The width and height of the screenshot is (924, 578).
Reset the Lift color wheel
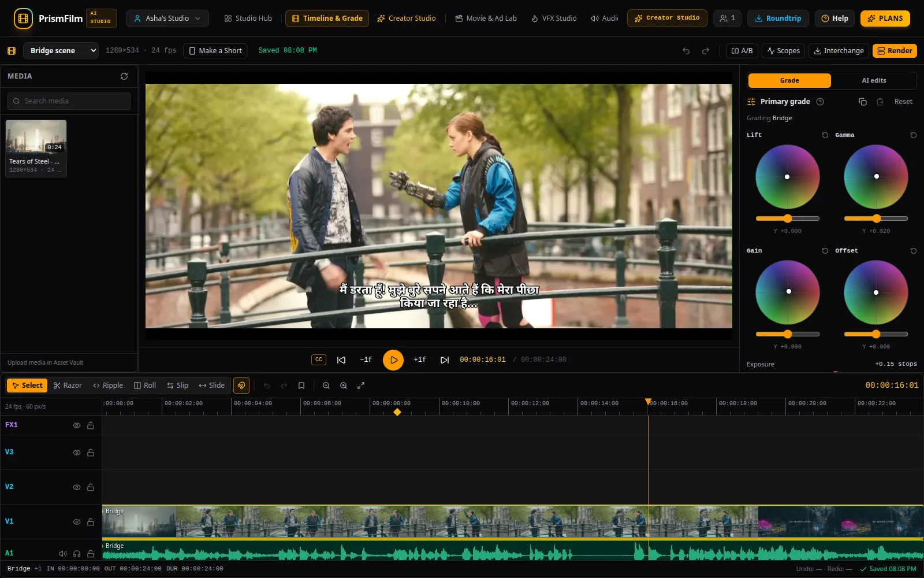pyautogui.click(x=825, y=135)
